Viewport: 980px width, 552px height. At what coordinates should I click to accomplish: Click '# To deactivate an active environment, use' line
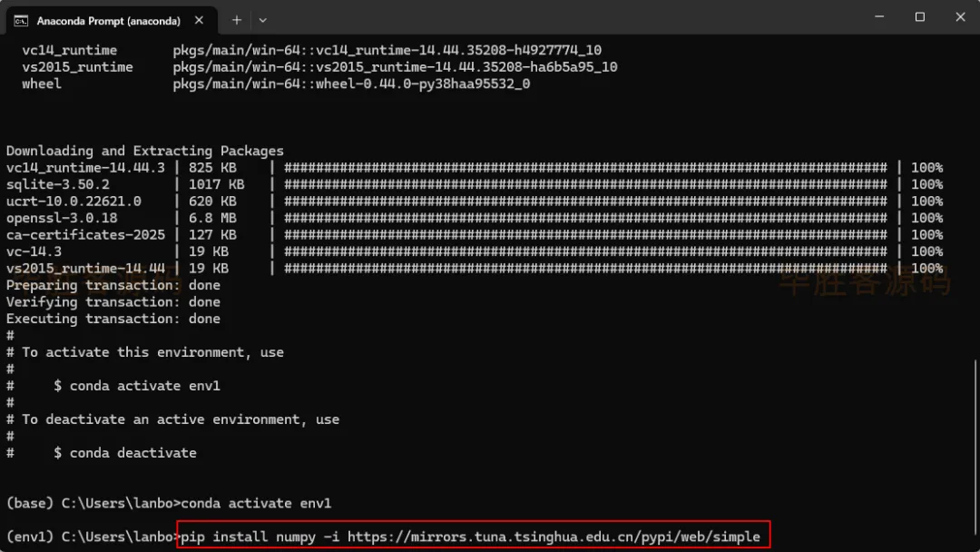point(172,419)
